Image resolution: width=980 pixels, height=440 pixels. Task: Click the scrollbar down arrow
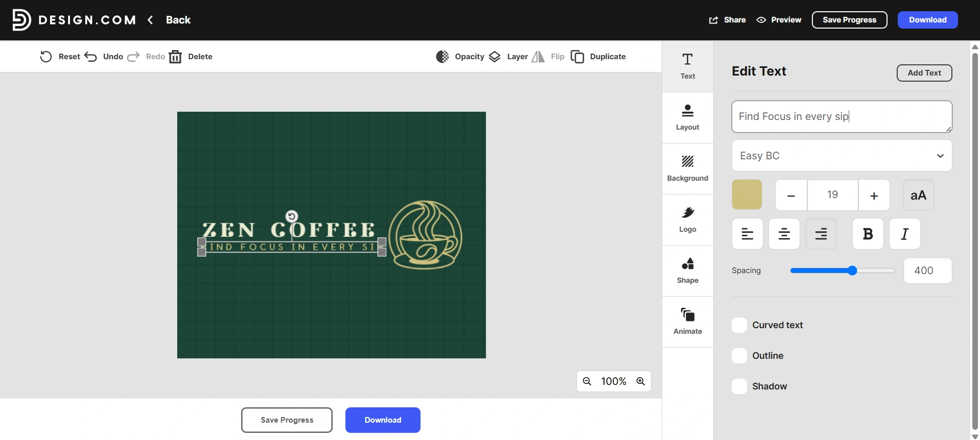[x=975, y=436]
